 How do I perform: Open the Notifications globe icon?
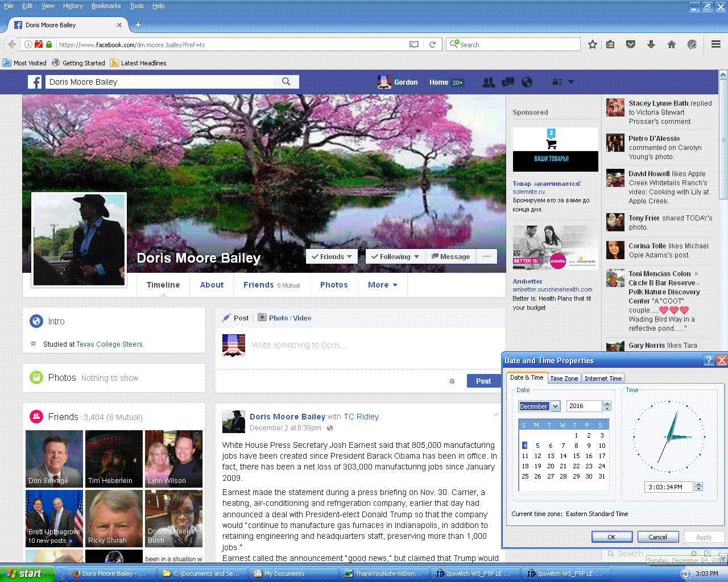(x=527, y=82)
